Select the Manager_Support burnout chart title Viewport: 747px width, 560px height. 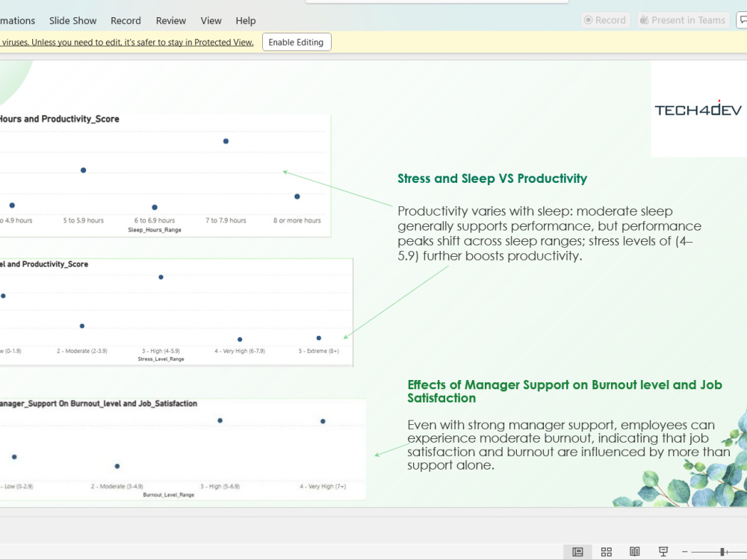pyautogui.click(x=98, y=403)
